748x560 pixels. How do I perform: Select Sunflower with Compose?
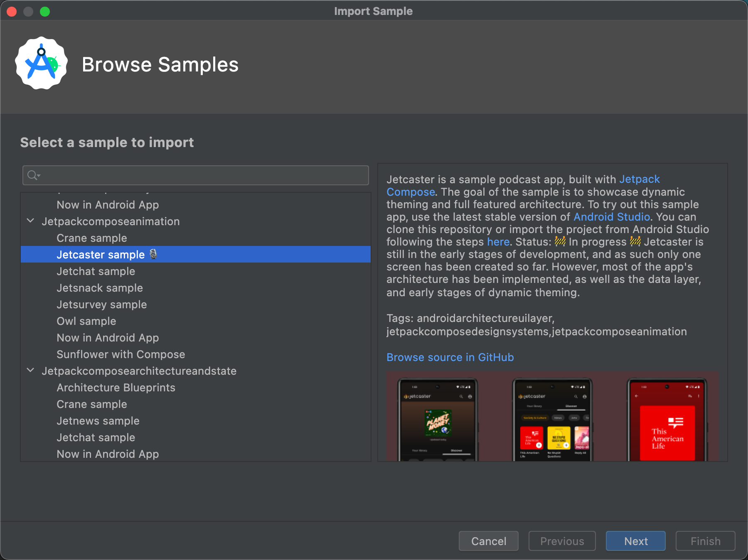coord(121,354)
